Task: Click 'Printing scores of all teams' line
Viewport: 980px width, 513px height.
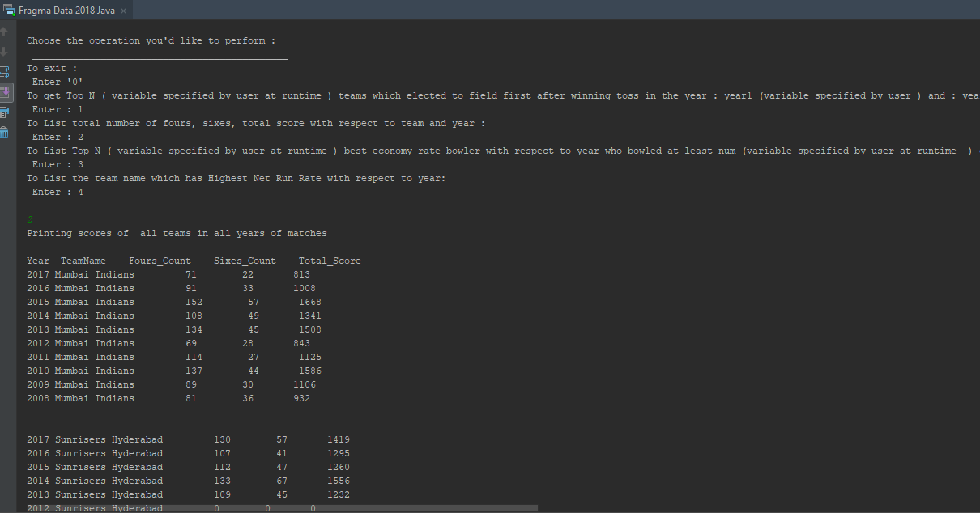Action: (x=177, y=233)
